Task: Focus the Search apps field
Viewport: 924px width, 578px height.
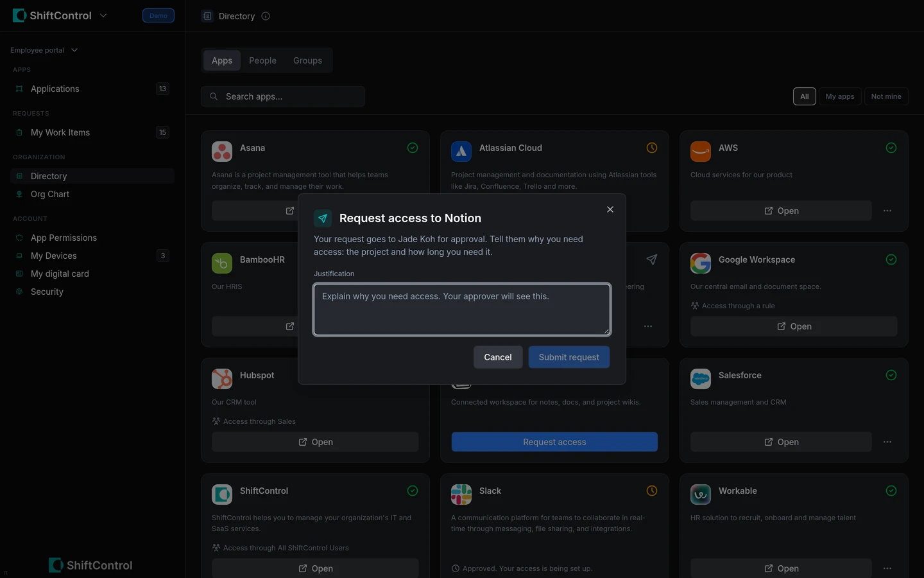Action: (283, 96)
